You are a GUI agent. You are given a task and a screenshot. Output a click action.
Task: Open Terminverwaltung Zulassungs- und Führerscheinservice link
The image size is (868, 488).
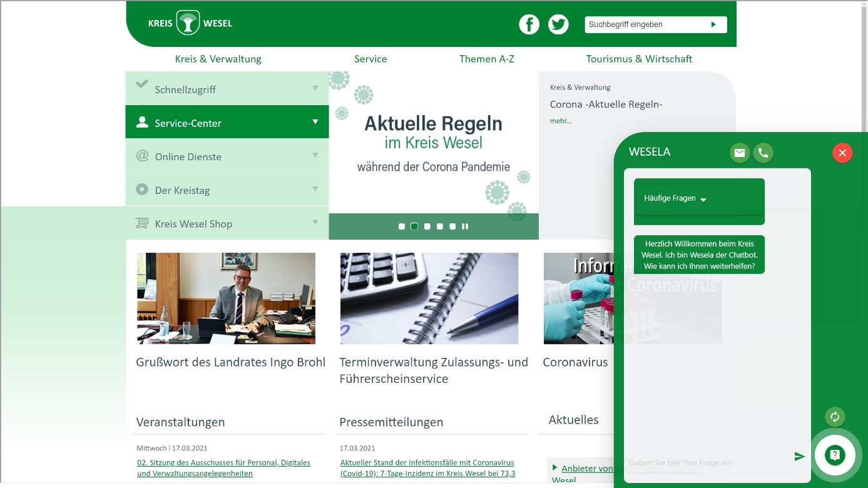434,370
